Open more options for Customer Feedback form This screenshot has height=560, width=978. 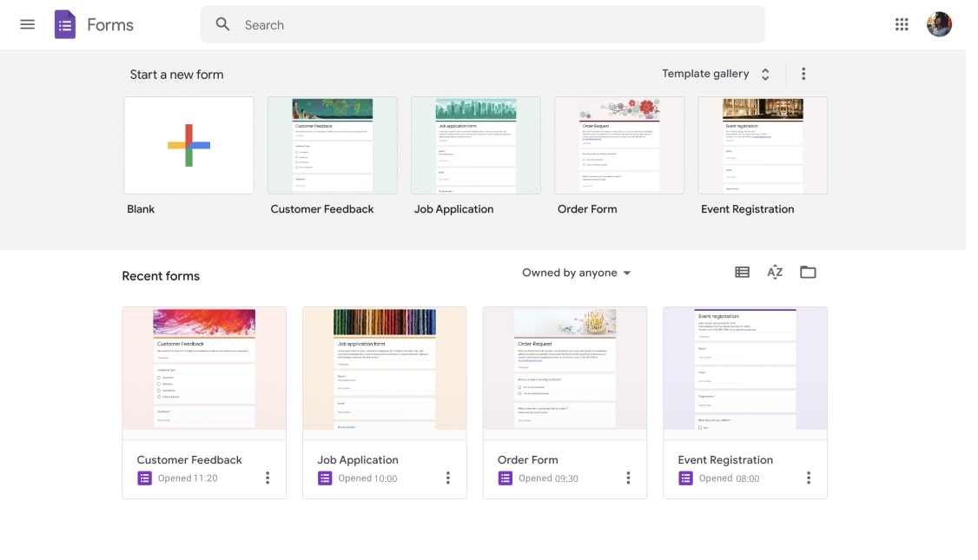click(x=268, y=478)
